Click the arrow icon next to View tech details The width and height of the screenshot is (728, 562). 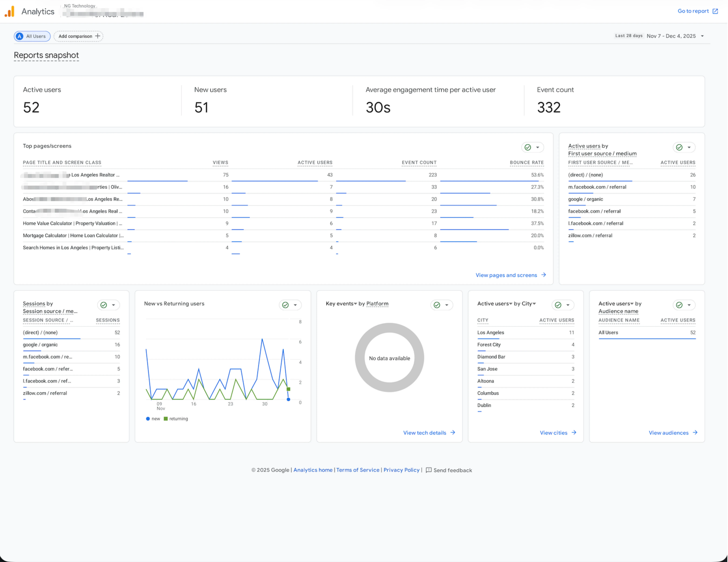pos(453,432)
